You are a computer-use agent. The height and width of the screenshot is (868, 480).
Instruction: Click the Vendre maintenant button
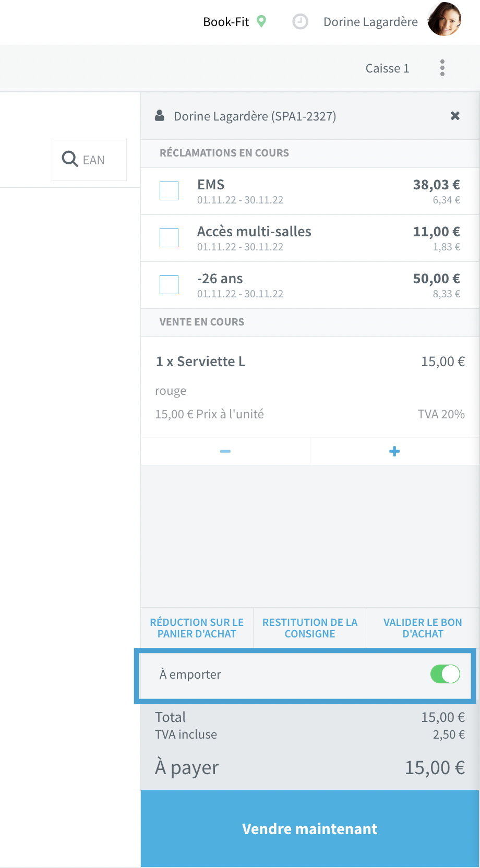pyautogui.click(x=310, y=829)
